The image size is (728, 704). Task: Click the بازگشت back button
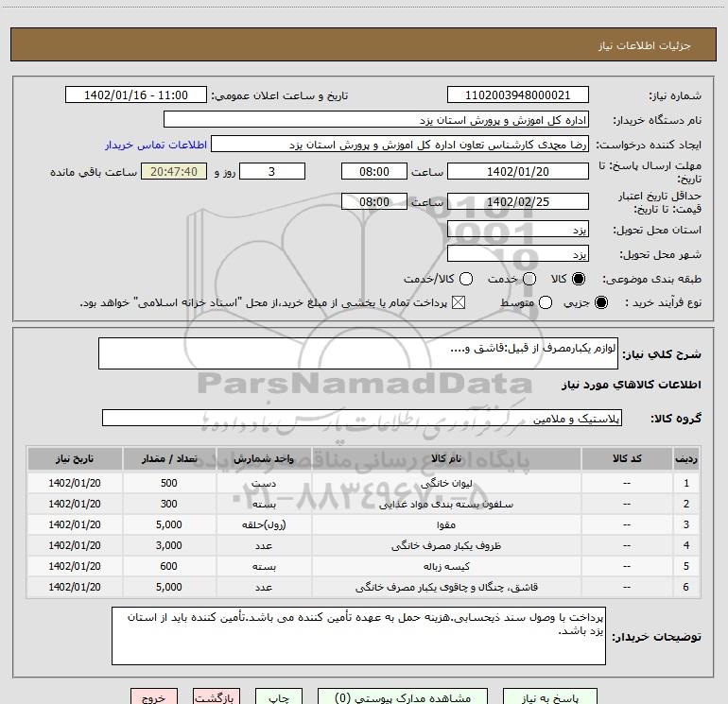coord(217,697)
